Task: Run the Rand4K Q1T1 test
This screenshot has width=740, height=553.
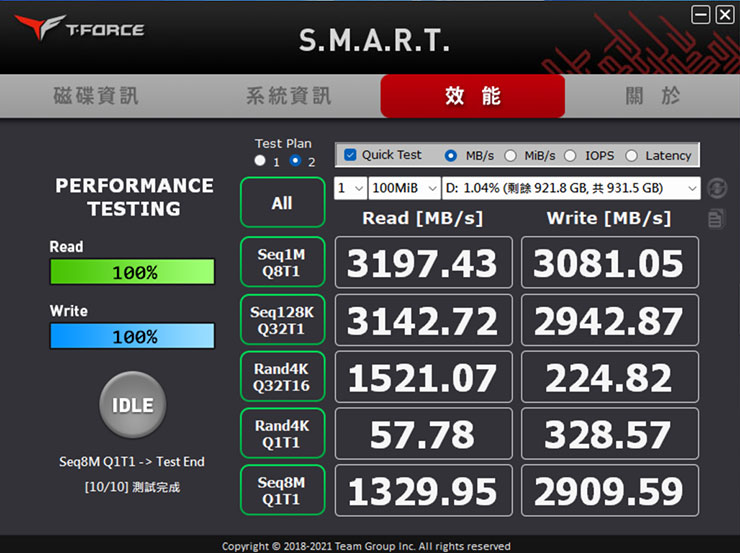Action: [282, 434]
